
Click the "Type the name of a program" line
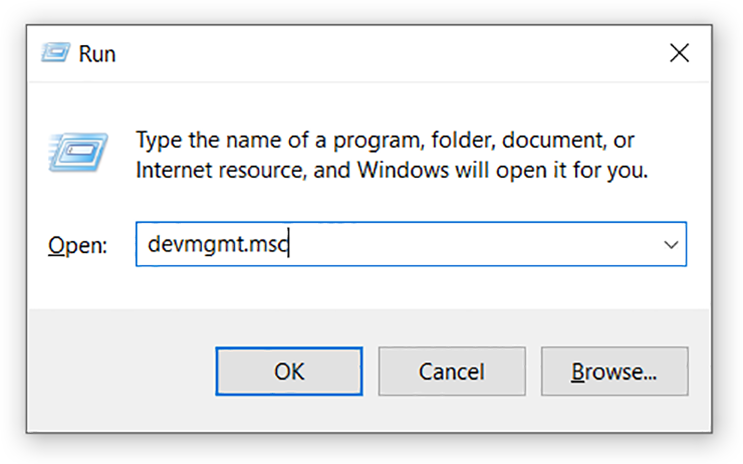click(385, 141)
